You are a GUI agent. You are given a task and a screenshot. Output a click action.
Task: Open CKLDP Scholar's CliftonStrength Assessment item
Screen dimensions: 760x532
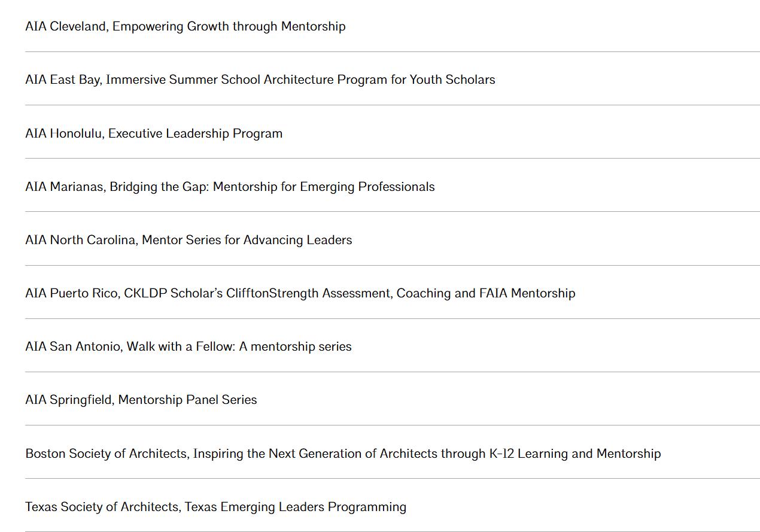pyautogui.click(x=300, y=293)
